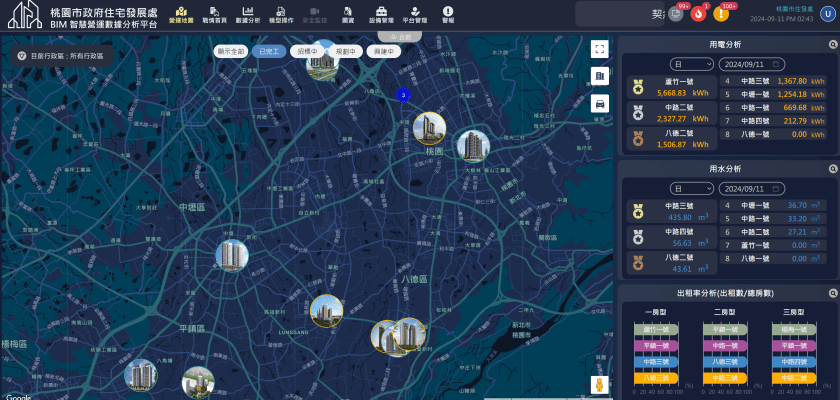The height and width of the screenshot is (400, 840).
Task: Expand the 日 period dropdown in water analysis
Action: point(692,188)
